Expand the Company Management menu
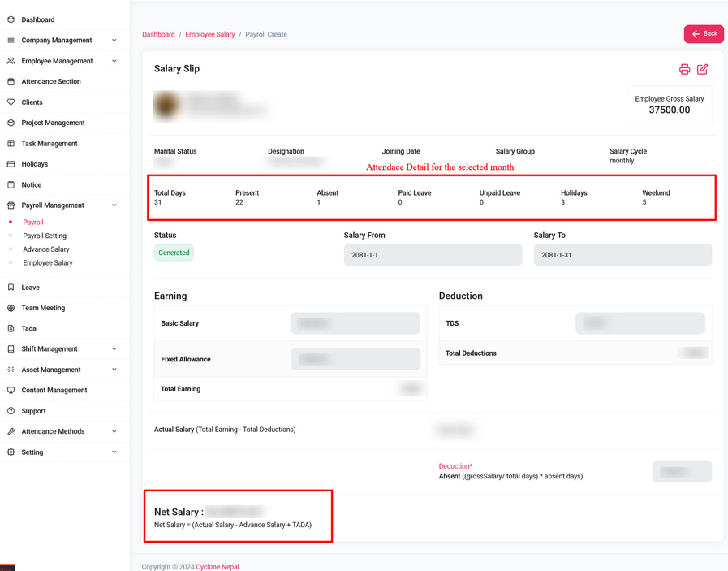Screen dimensions: 728x571 pos(114,41)
